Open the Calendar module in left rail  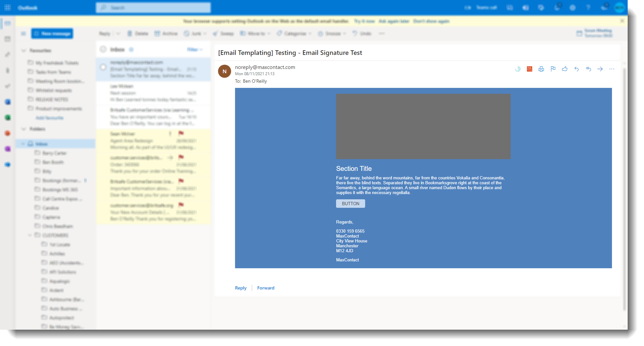(x=8, y=39)
